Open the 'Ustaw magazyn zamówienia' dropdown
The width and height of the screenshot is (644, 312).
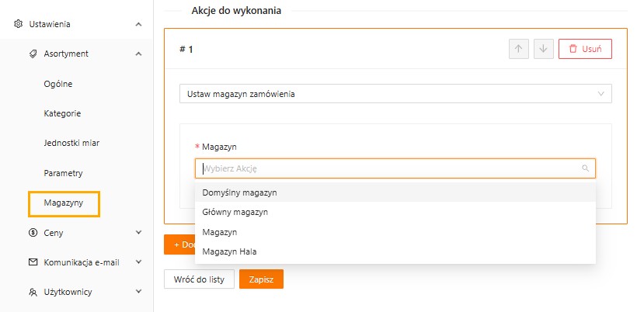(395, 94)
